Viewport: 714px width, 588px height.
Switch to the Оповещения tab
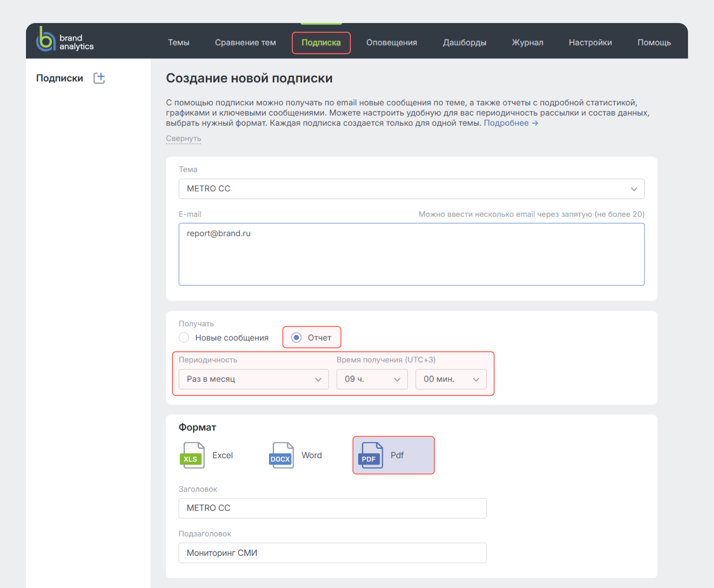tap(391, 43)
